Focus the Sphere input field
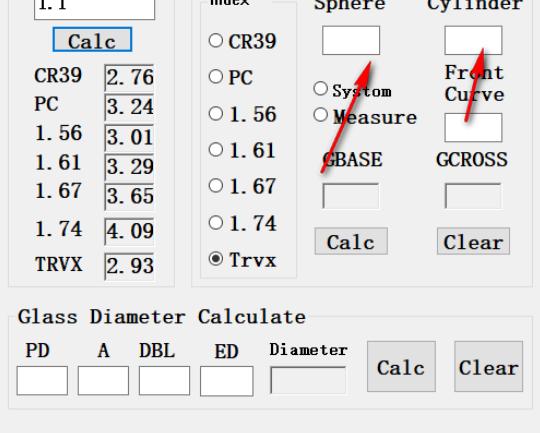The height and width of the screenshot is (433, 540). [351, 40]
